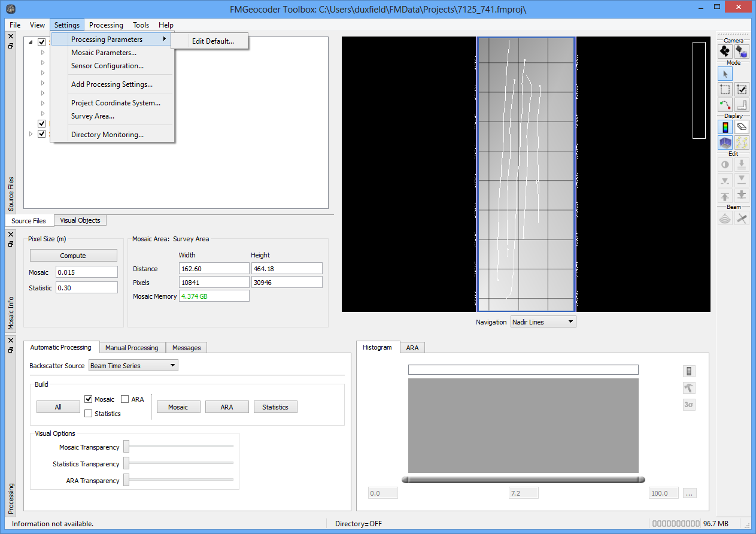Choose the ruler measure tool
Viewport: 756px width, 534px height.
(742, 105)
